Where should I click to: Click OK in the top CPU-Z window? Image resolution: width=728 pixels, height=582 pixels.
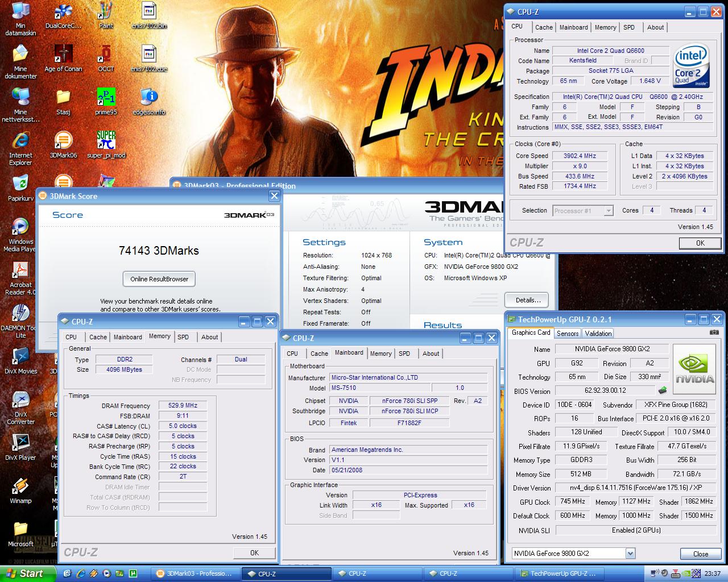[x=700, y=243]
